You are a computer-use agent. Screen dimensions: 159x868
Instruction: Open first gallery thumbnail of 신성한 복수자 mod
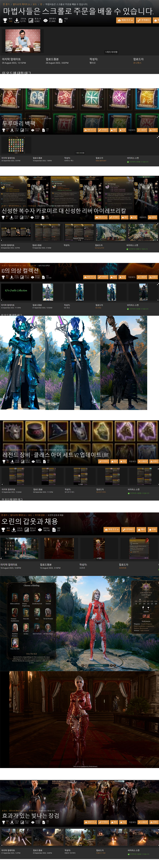[x=16, y=232]
